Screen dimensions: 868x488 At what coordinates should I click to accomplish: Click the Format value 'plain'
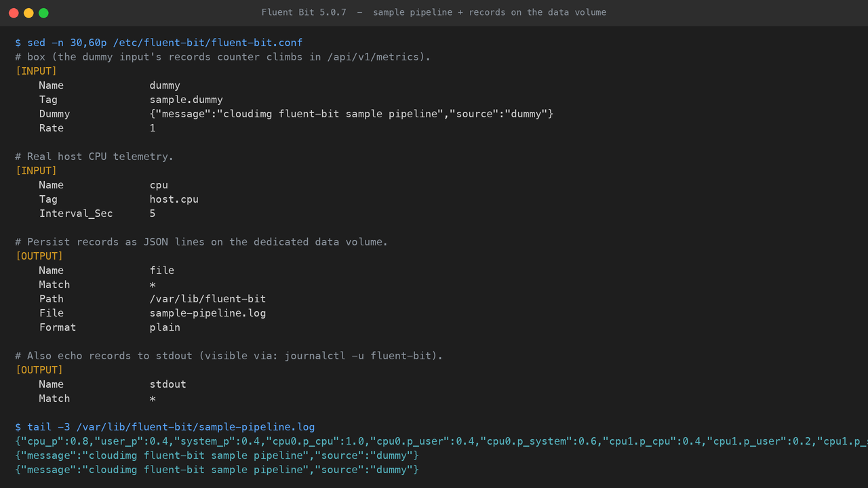point(165,327)
